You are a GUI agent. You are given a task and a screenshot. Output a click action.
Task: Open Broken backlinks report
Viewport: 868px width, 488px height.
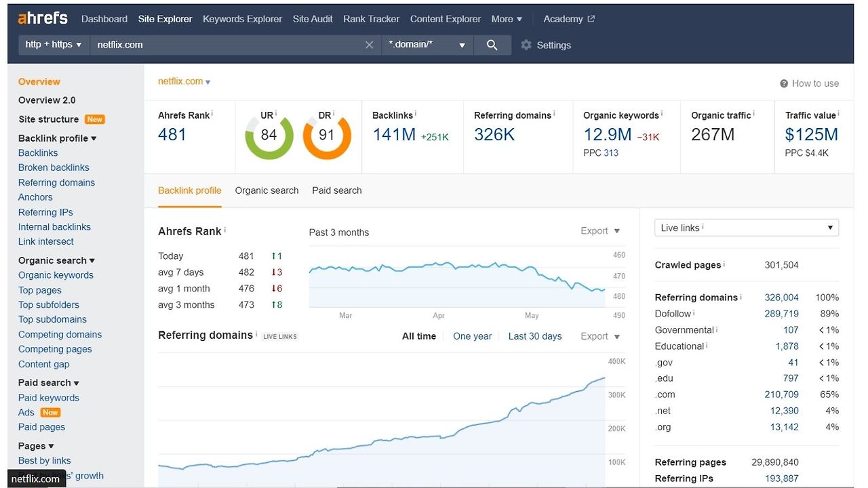[x=54, y=167]
